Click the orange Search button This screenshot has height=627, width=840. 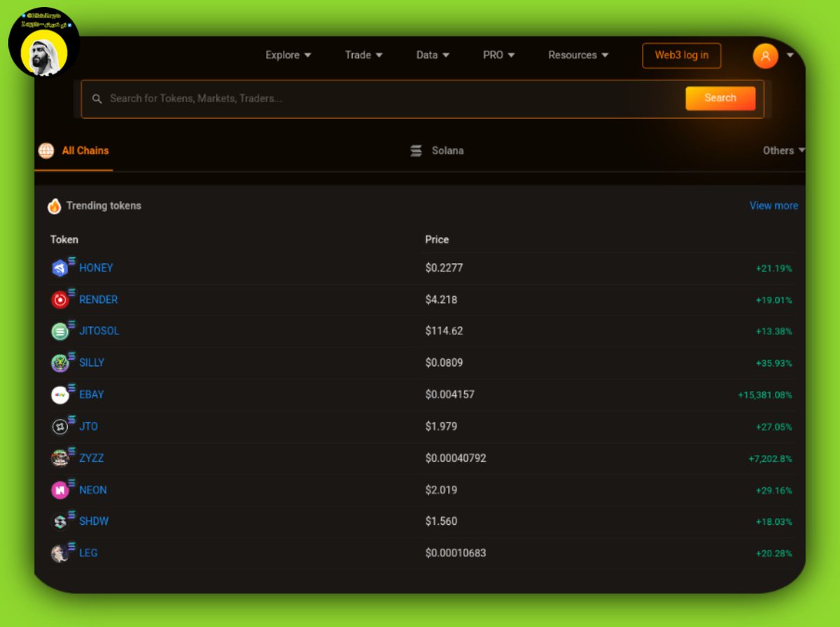click(x=720, y=98)
